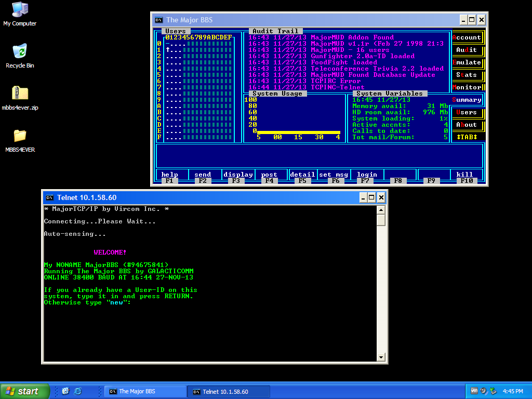Click the VMware tray icon
This screenshot has width=532, height=399.
coord(474,391)
